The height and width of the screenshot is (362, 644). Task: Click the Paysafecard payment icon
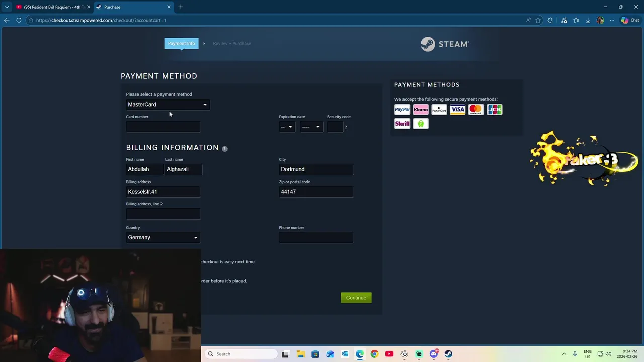(x=439, y=109)
